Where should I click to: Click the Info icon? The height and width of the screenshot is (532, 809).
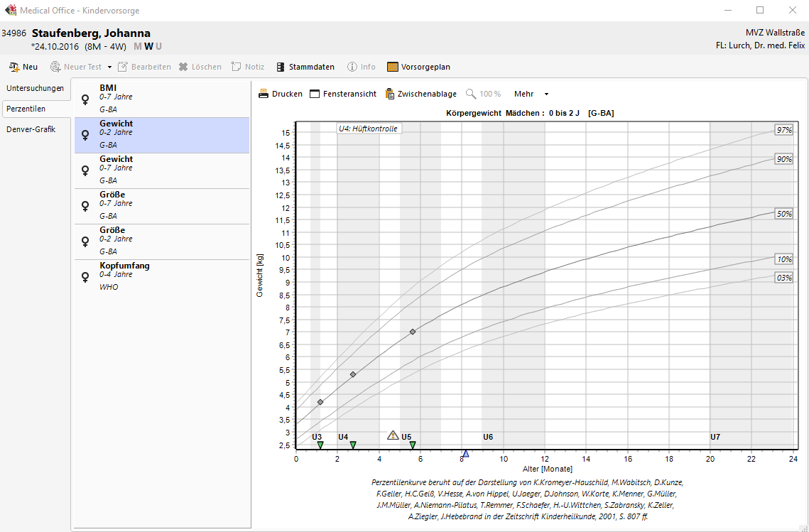click(x=352, y=67)
